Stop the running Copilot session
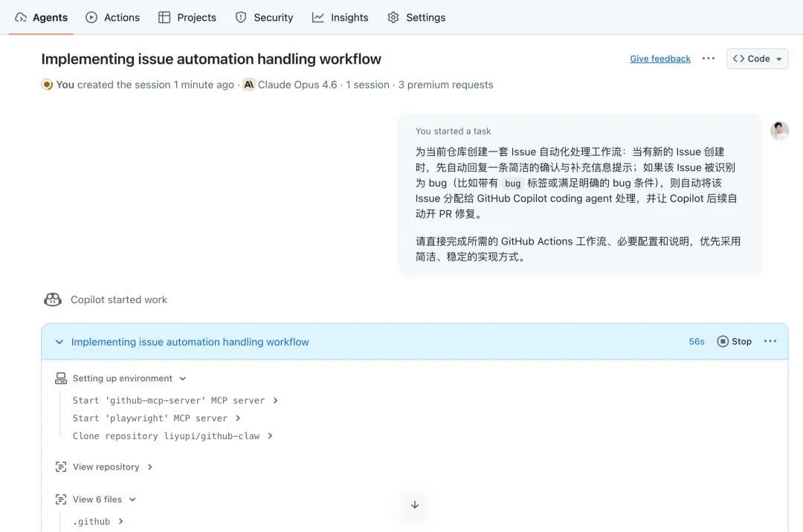Image resolution: width=803 pixels, height=532 pixels. click(x=734, y=341)
